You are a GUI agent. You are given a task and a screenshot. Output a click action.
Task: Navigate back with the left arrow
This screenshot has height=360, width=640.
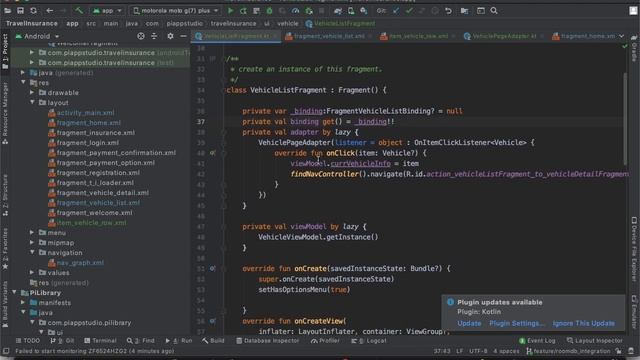(49, 11)
